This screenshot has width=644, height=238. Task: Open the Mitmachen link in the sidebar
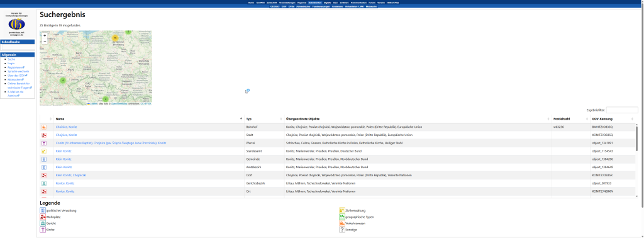point(16,79)
